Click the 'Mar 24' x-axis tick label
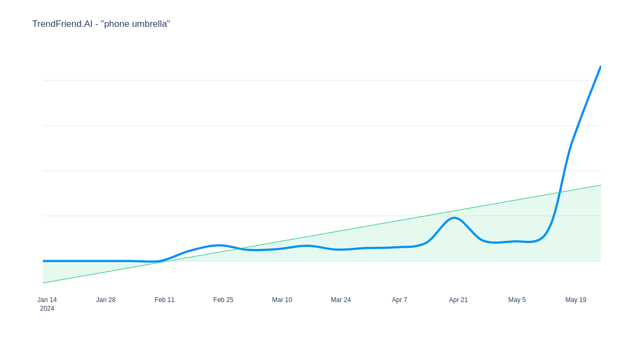This screenshot has height=338, width=644. click(341, 300)
